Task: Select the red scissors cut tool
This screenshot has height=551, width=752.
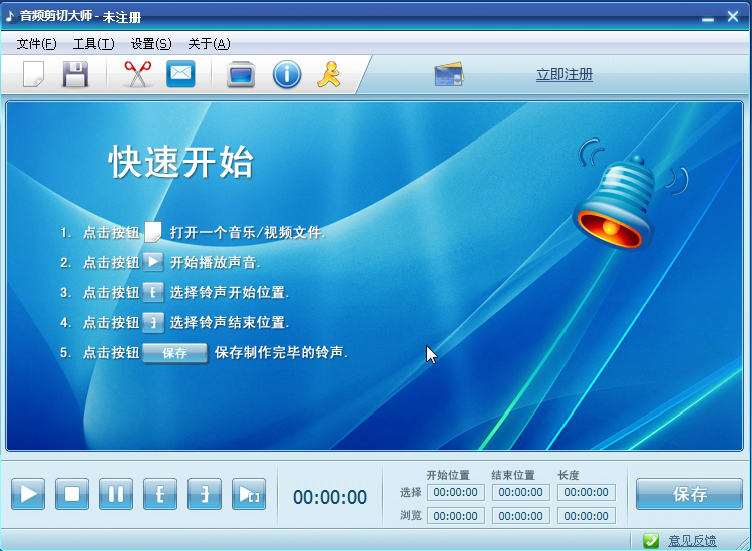Action: (138, 74)
